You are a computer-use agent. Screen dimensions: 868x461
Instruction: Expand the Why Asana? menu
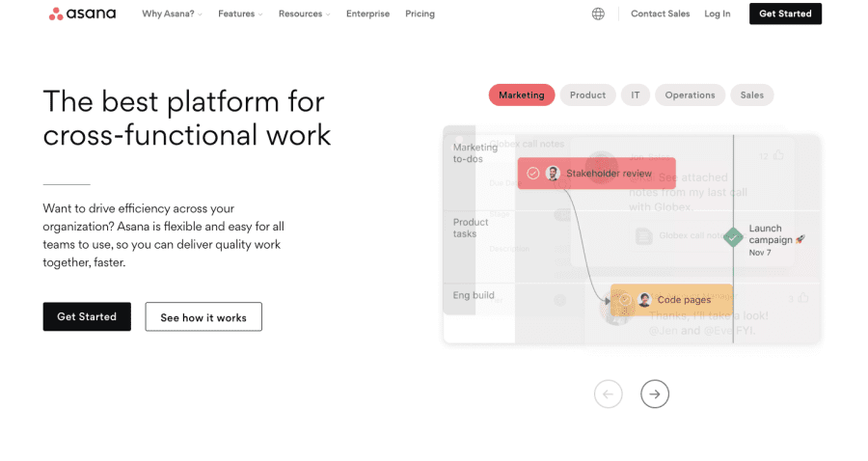coord(172,14)
